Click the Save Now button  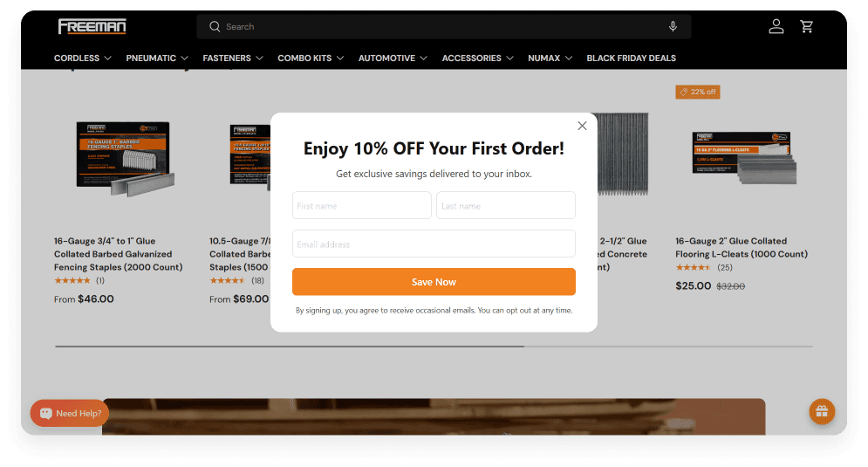pos(434,282)
